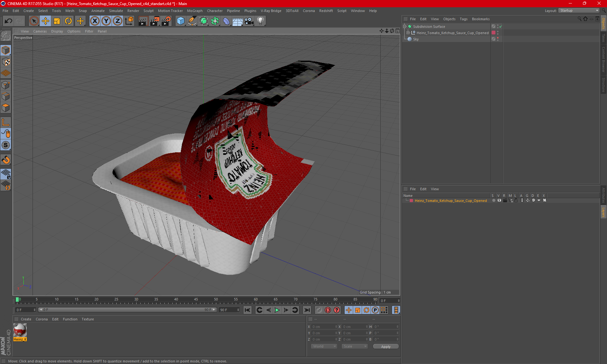
Task: Render to Picture Viewer
Action: click(x=155, y=21)
